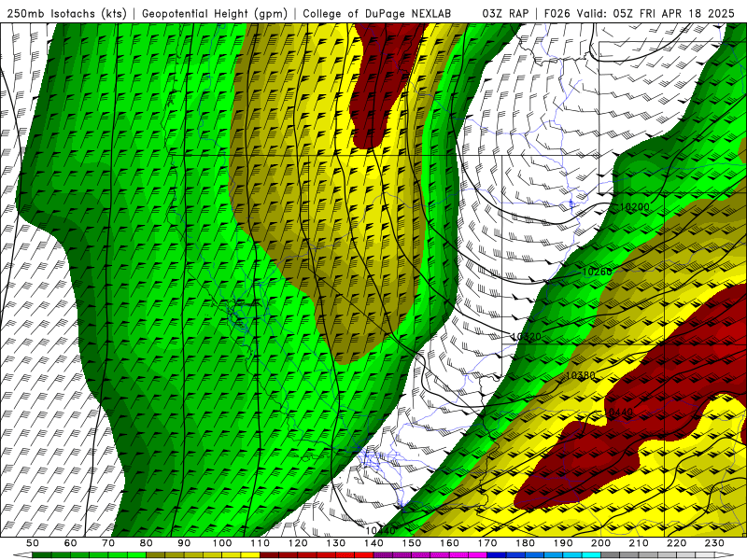Screen dimensions: 747x560
Task: Click the 10380 height contour label
Action: pos(580,375)
